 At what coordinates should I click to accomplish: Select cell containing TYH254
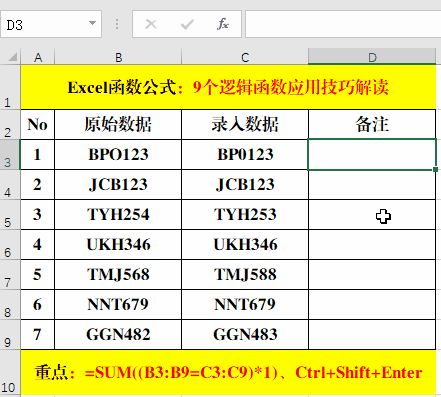tap(118, 214)
